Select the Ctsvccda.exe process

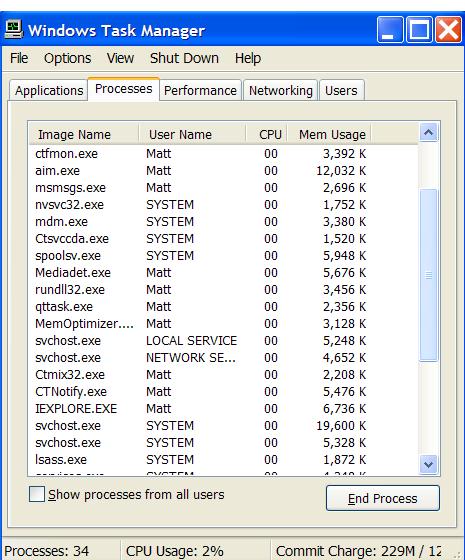223,239
